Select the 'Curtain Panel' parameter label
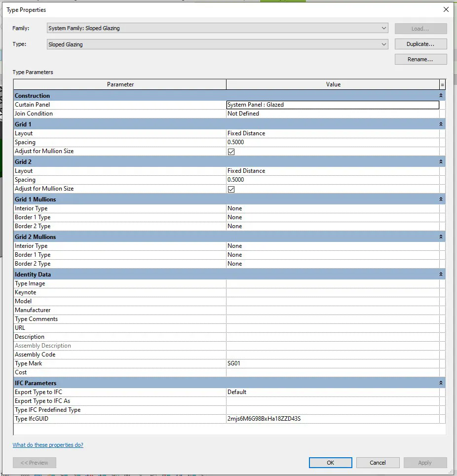The width and height of the screenshot is (457, 476). 32,105
